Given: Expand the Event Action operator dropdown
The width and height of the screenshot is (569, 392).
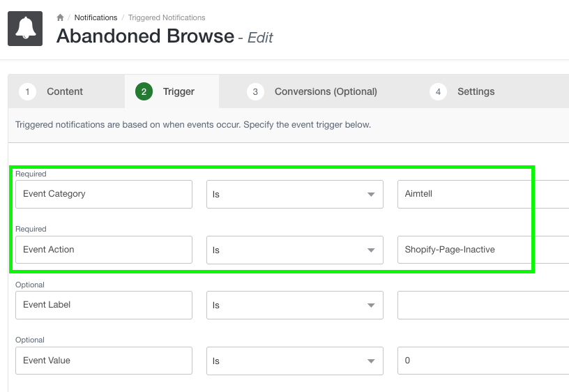Looking at the screenshot, I should [295, 250].
